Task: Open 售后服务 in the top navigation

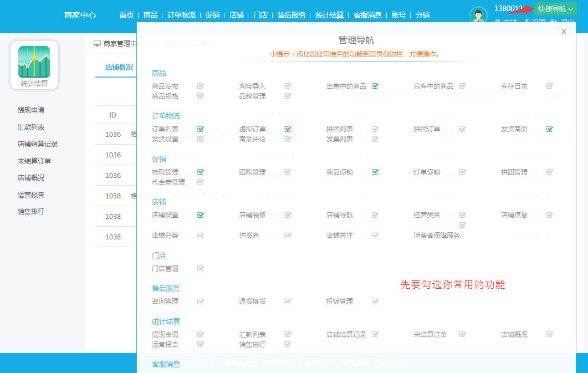Action: (x=291, y=15)
